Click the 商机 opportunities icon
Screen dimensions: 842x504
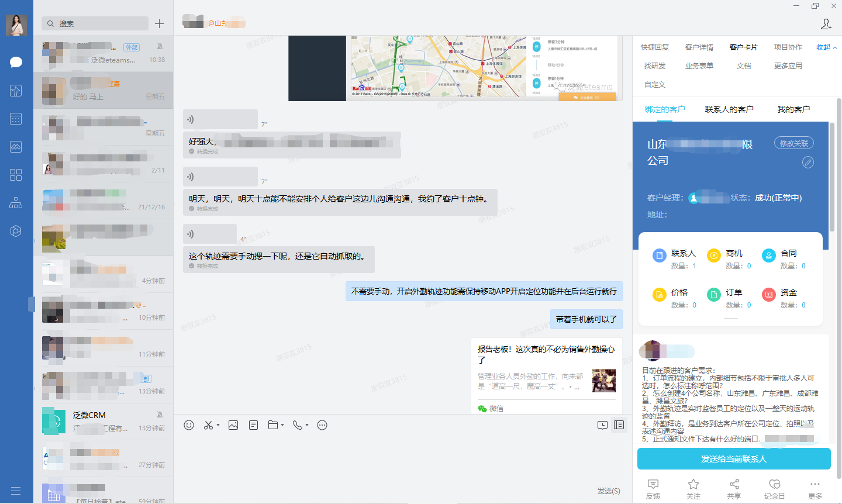[713, 255]
